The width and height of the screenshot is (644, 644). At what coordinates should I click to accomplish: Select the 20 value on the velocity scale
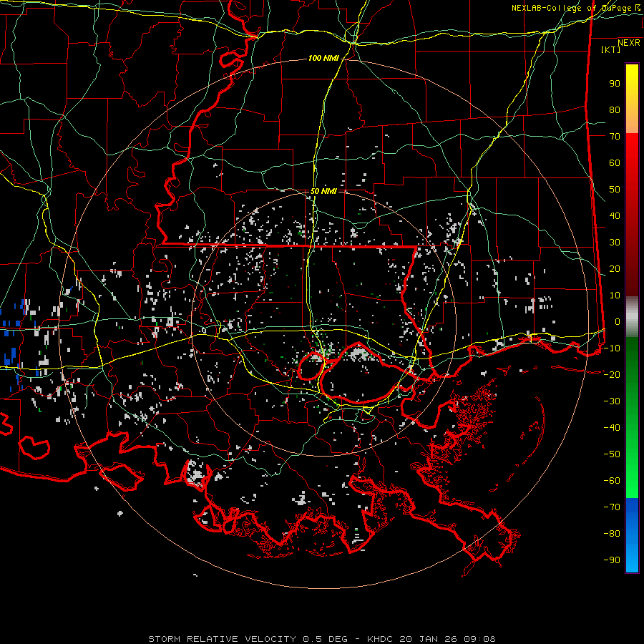point(615,269)
